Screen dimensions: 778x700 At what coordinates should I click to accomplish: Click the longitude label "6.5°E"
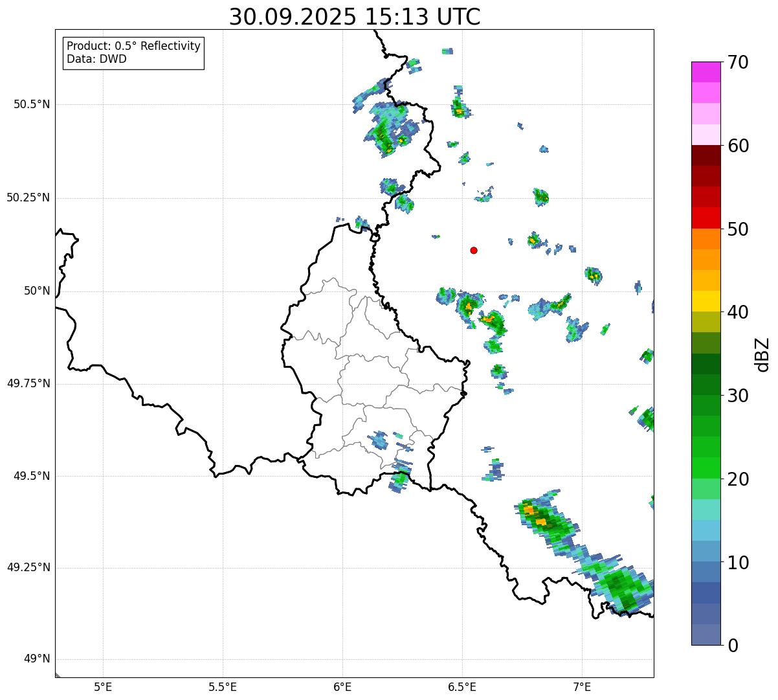[462, 687]
